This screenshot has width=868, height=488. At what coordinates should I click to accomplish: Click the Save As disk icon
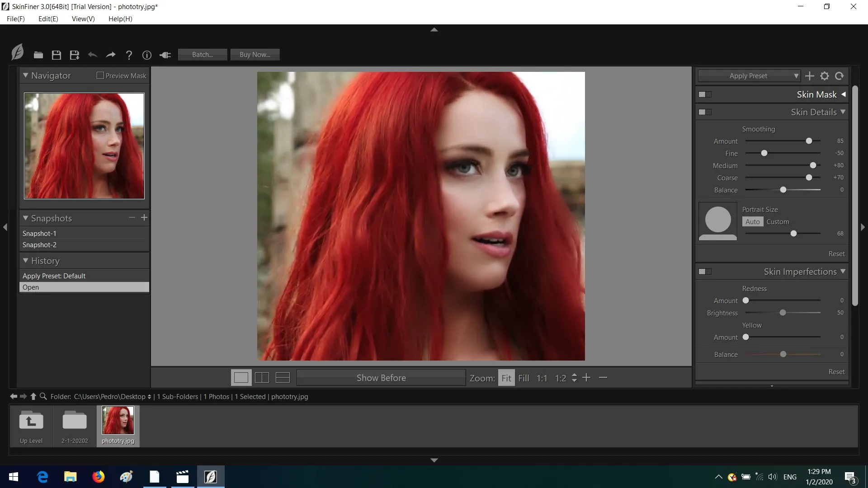click(x=75, y=55)
